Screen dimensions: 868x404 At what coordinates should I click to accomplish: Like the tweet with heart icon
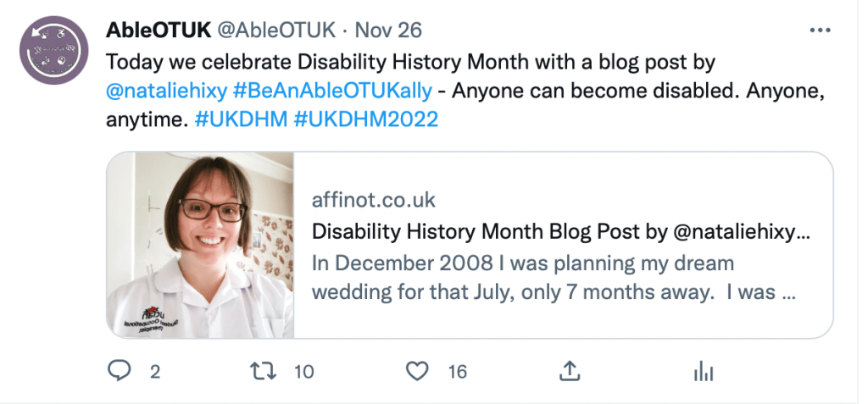(416, 371)
